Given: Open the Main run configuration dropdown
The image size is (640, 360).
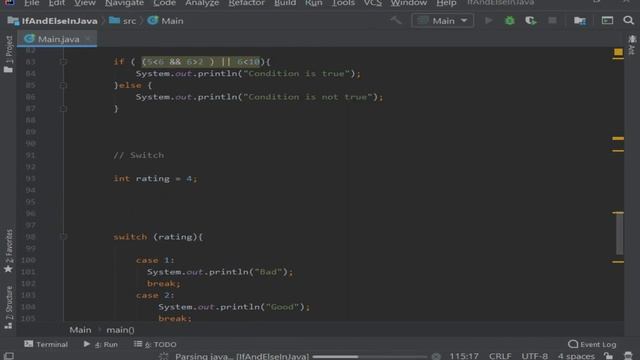Looking at the screenshot, I should pos(442,20).
